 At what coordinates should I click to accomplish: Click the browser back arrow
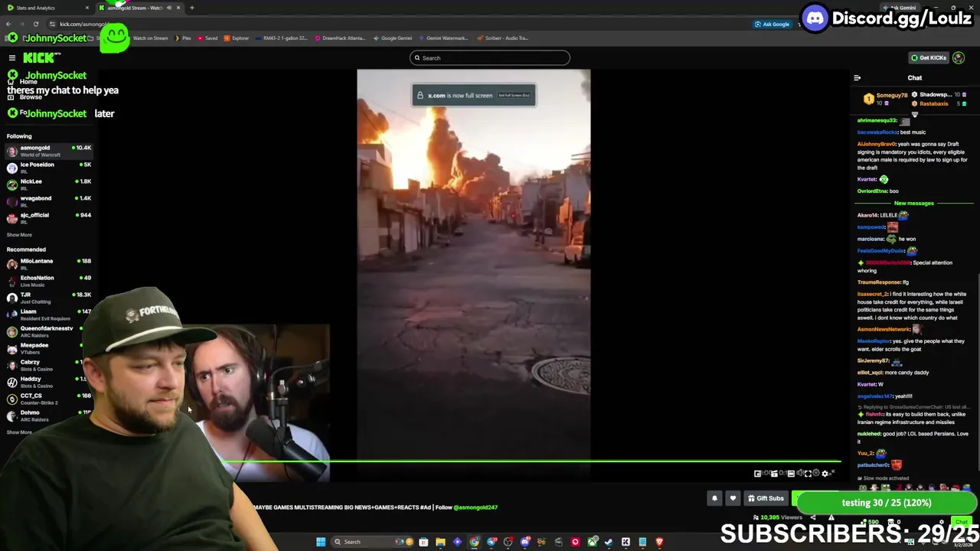[x=8, y=24]
